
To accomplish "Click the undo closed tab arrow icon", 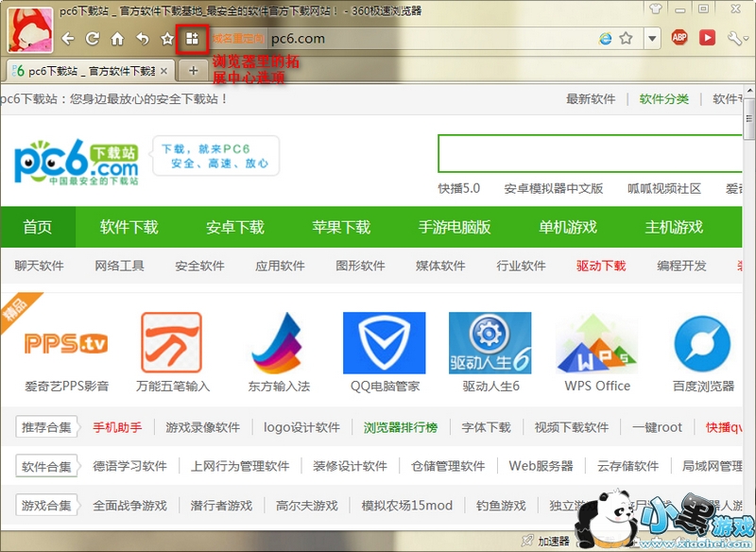I will 143,39.
